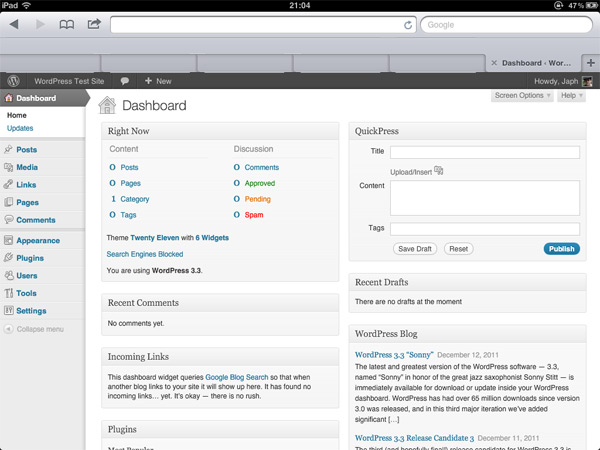The width and height of the screenshot is (600, 450).
Task: Close the Dashboard browser tab
Action: click(x=494, y=63)
